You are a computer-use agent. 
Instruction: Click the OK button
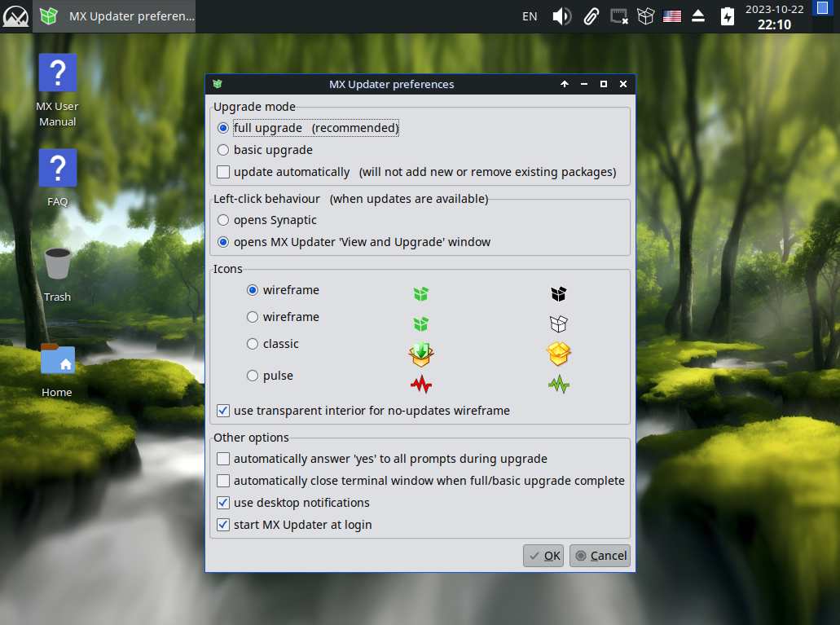click(x=543, y=556)
